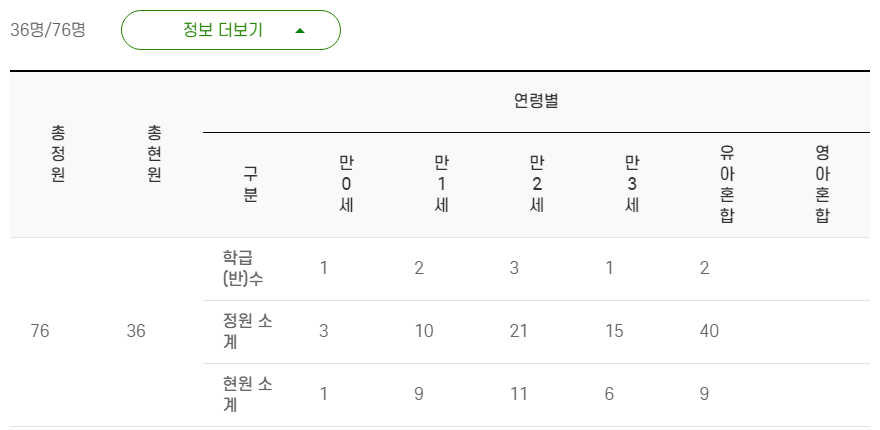The image size is (880, 430).
Task: Pick the 만 2세 column header
Action: (x=537, y=185)
